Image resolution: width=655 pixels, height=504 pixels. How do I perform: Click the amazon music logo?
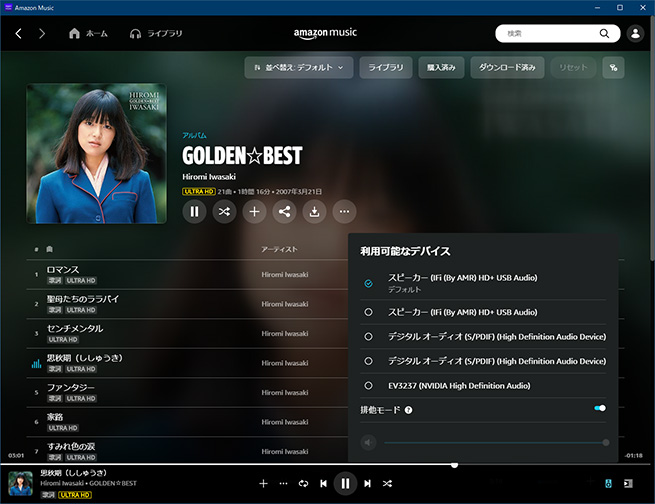tap(325, 33)
